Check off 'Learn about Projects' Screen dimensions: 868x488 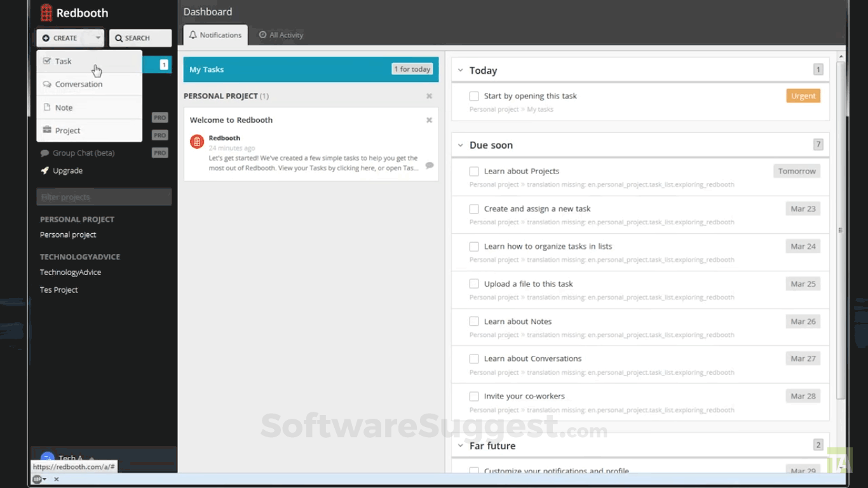pyautogui.click(x=474, y=172)
